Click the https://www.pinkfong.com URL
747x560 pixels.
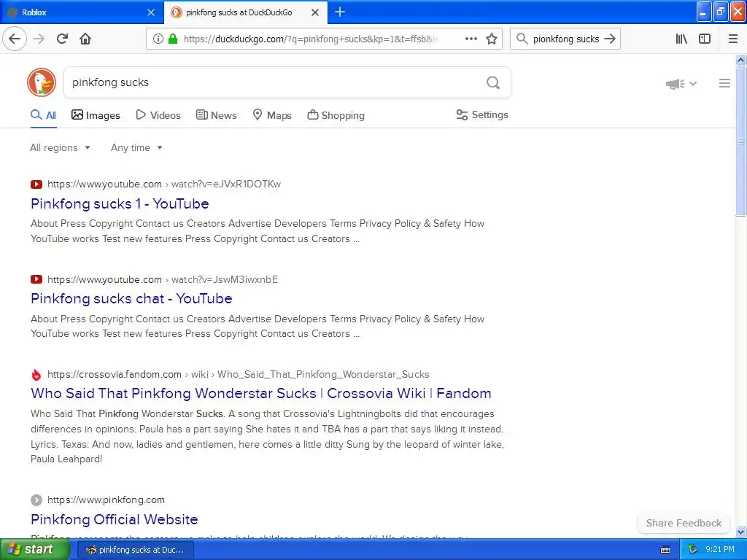click(x=107, y=500)
